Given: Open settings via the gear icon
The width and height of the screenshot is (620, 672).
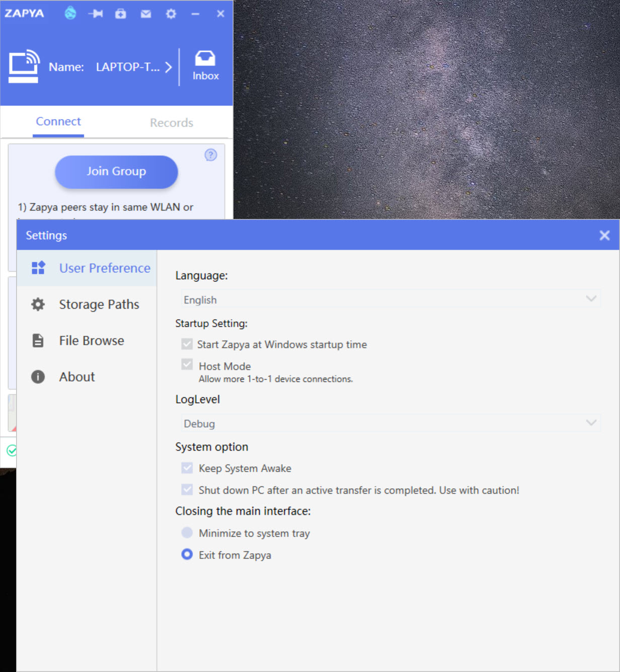Looking at the screenshot, I should tap(171, 14).
